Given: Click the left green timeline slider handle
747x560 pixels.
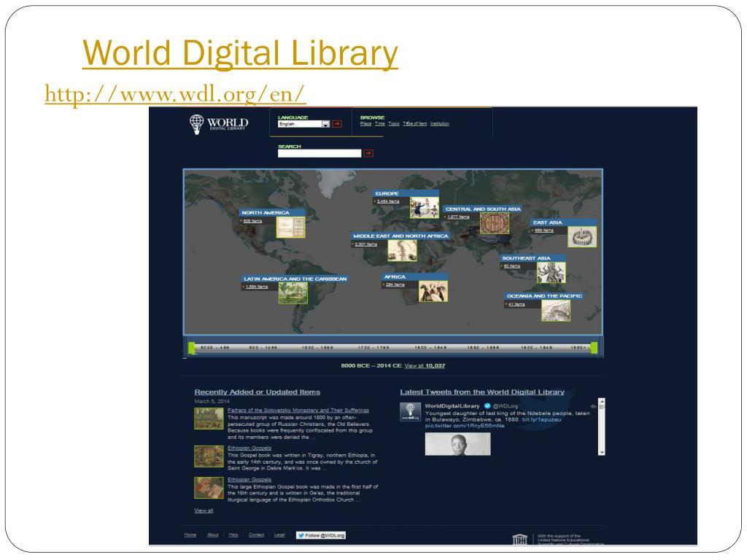Looking at the screenshot, I should click(x=192, y=348).
